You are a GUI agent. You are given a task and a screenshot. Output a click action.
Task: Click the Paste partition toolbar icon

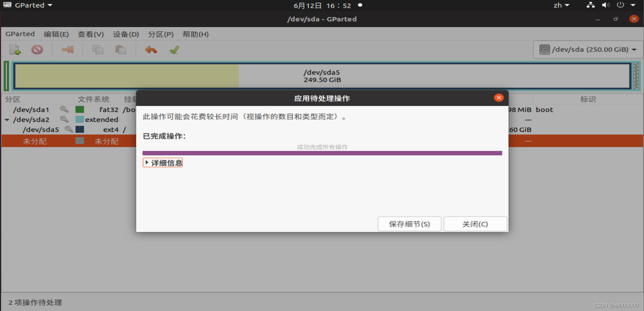pyautogui.click(x=121, y=49)
